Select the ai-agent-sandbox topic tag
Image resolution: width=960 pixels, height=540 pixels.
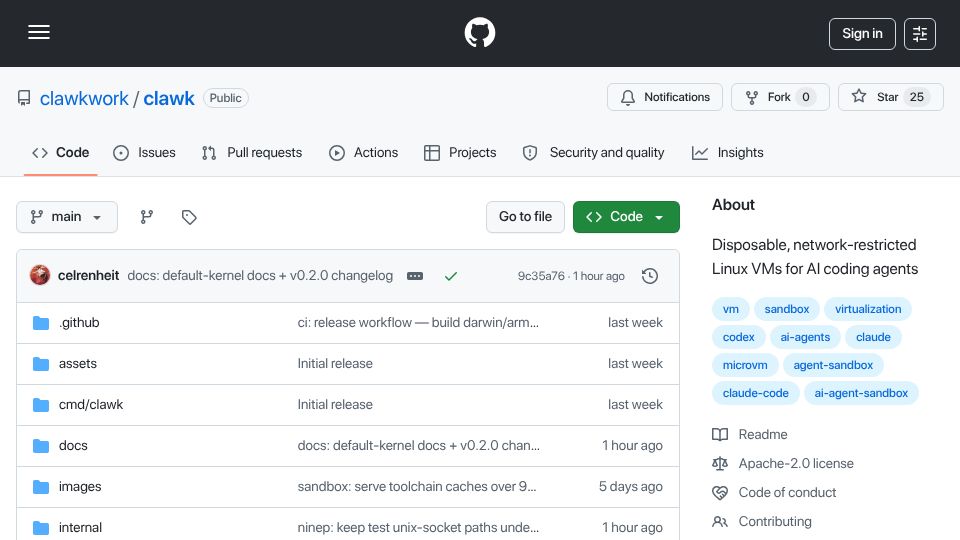[x=861, y=393]
